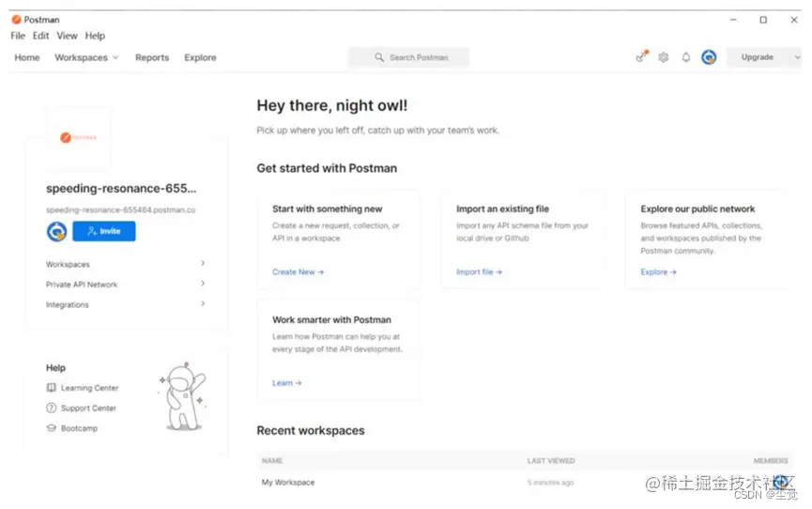Click the Invite button

tap(104, 231)
